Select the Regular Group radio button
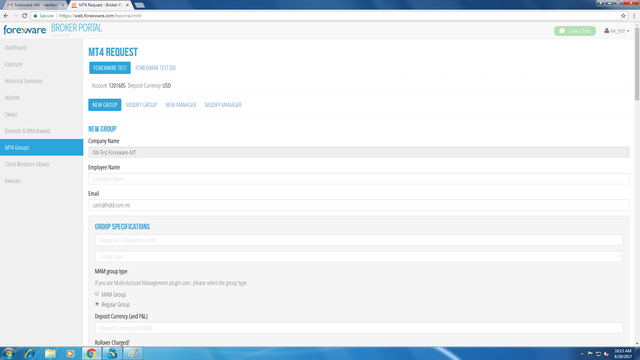 click(97, 304)
